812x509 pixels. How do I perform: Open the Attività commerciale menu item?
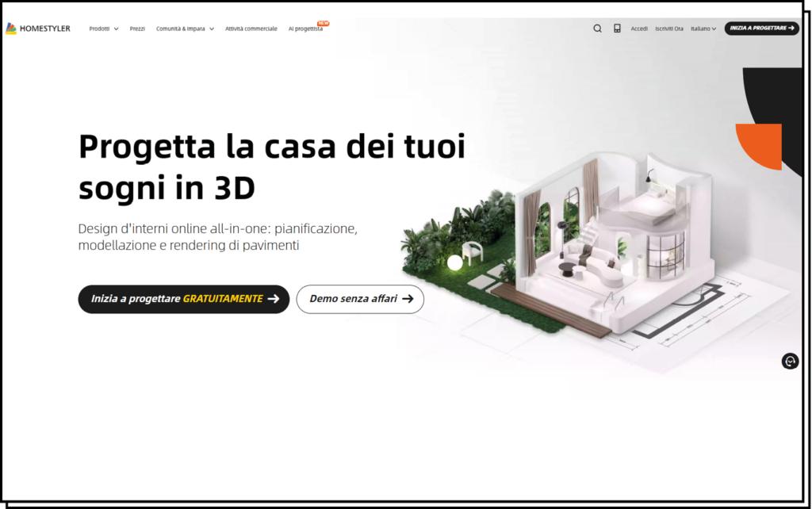tap(251, 29)
